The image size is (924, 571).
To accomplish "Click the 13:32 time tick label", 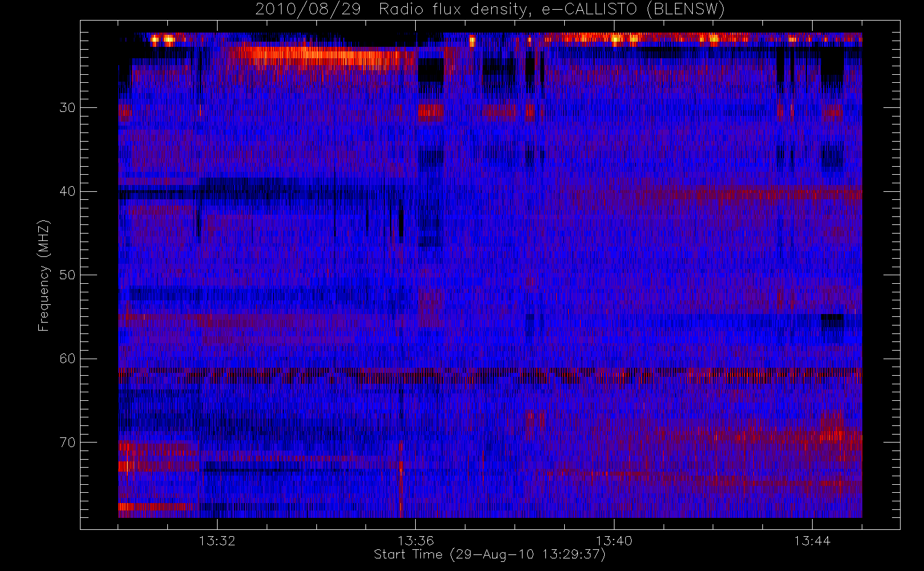I will (217, 540).
